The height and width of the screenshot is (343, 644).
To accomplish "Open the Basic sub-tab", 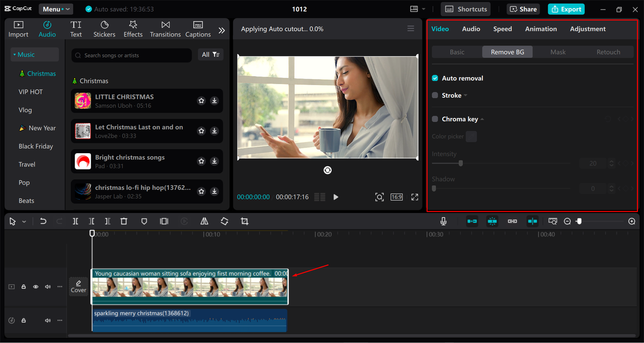I will tap(457, 52).
